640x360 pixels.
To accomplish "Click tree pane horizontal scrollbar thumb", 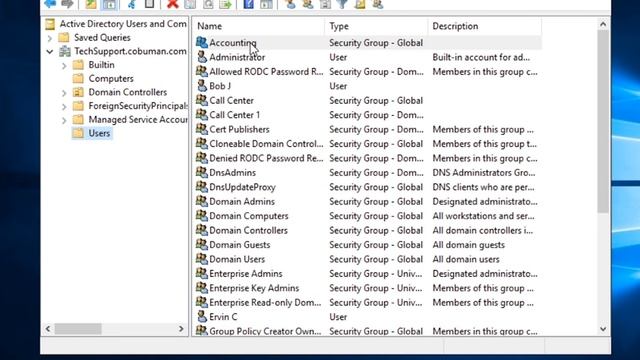I will [x=78, y=329].
